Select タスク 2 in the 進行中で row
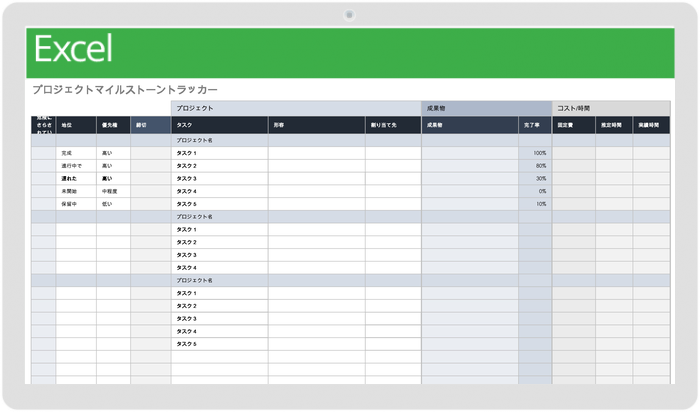Screen dimensions: 700x412 pyautogui.click(x=220, y=166)
